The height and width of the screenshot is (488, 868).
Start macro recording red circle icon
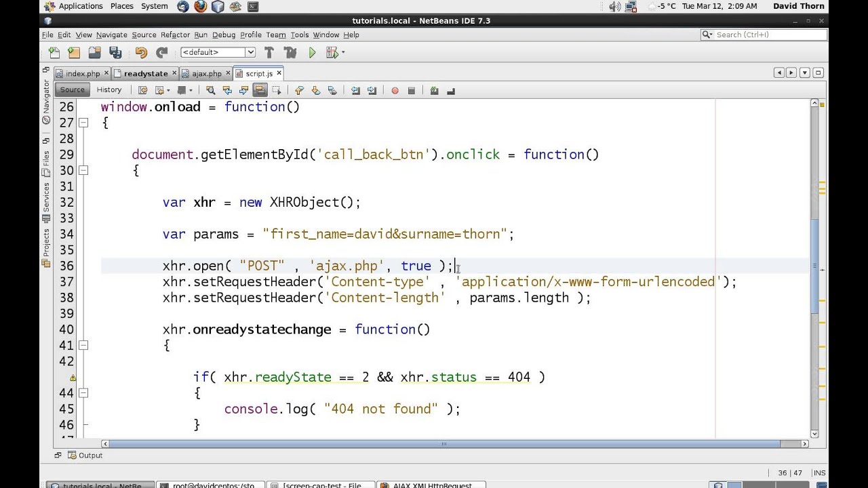click(x=395, y=90)
